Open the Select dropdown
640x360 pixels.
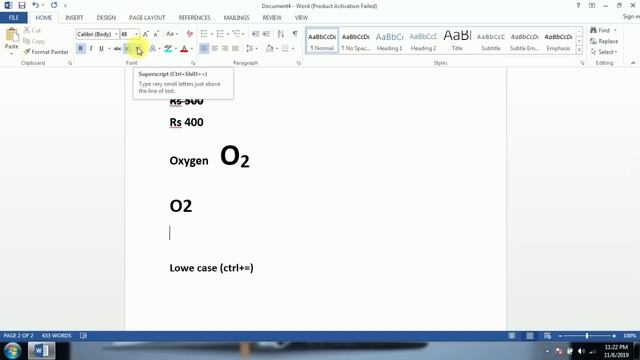pyautogui.click(x=604, y=52)
